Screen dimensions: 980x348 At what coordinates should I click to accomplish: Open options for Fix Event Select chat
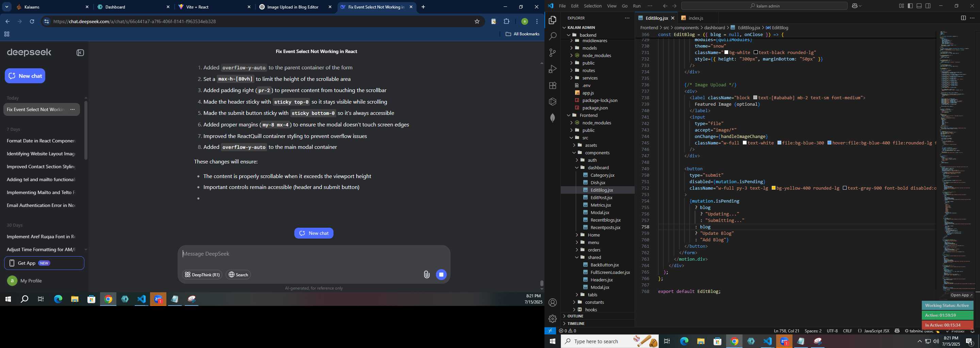[x=73, y=109]
